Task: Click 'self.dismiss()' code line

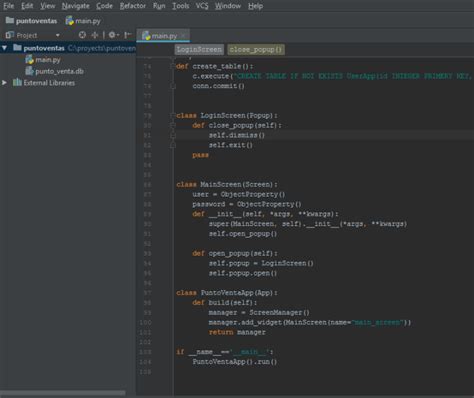Action: pos(237,135)
